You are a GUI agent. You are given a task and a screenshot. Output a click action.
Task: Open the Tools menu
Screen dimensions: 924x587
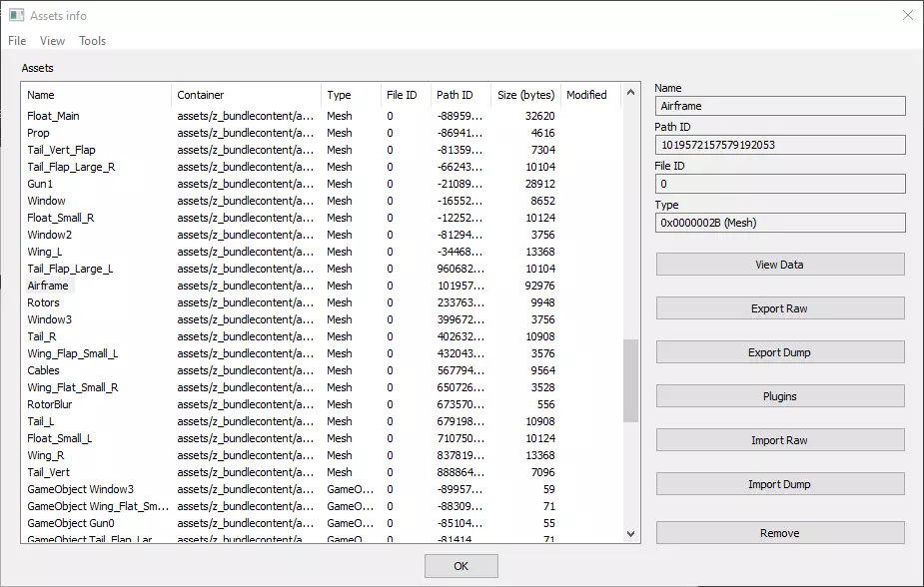92,41
